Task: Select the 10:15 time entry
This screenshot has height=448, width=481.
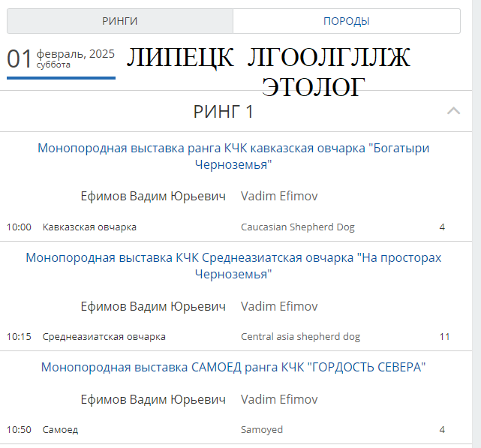Action: [19, 337]
